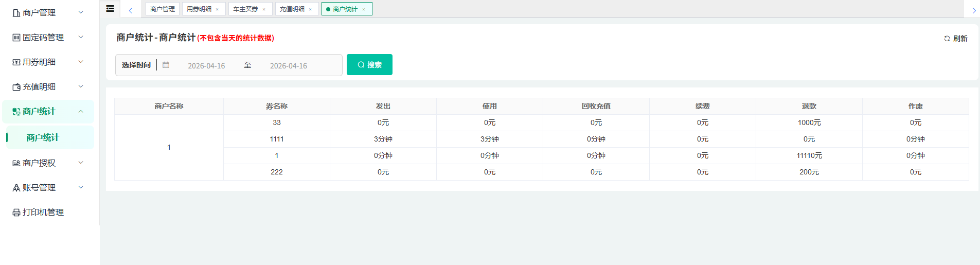The image size is (980, 265).
Task: Click the 商户管理 sidebar icon
Action: (16, 13)
